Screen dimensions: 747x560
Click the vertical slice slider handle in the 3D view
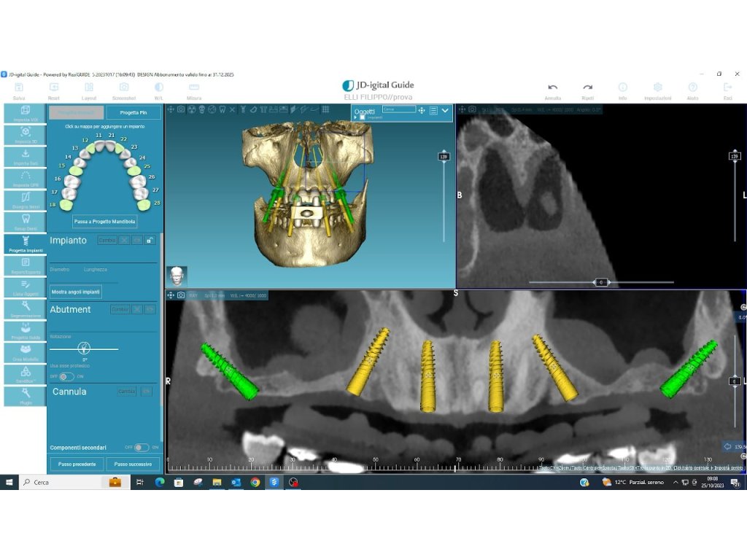coord(444,157)
